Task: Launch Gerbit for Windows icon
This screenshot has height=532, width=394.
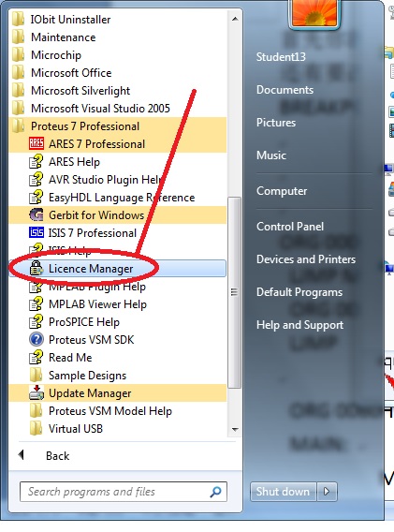Action: coord(36,214)
